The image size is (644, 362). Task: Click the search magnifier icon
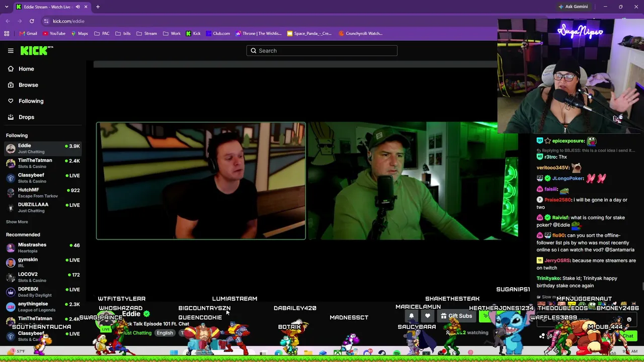click(x=254, y=51)
